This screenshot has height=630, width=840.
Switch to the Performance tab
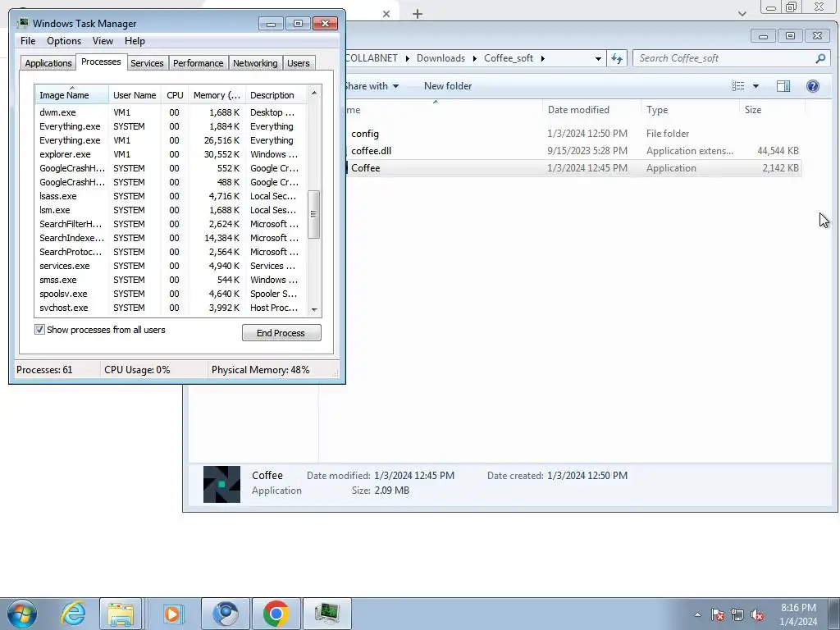[198, 63]
